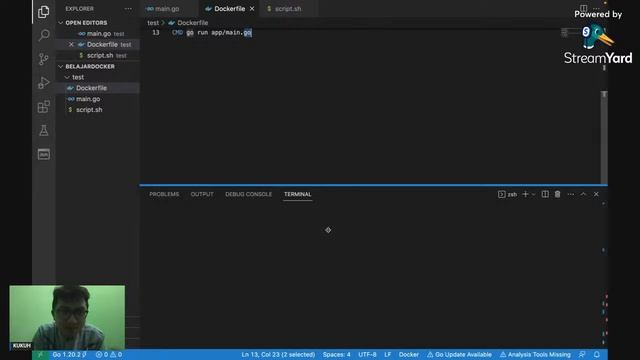Switch to the Output tab
This screenshot has width=640, height=360.
coord(202,194)
